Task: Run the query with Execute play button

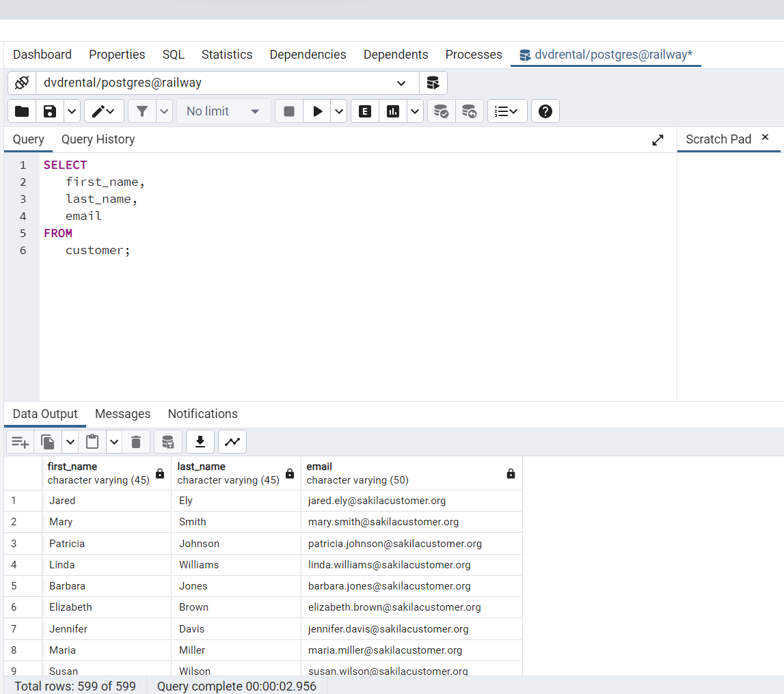Action: point(318,111)
